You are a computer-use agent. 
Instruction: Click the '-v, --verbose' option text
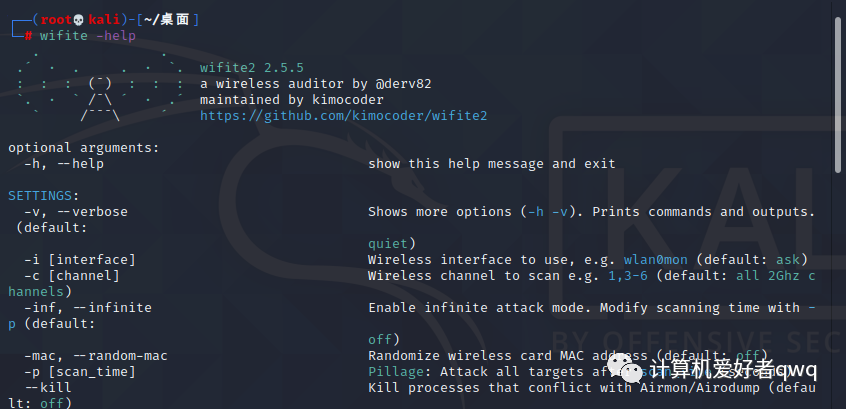pos(76,212)
